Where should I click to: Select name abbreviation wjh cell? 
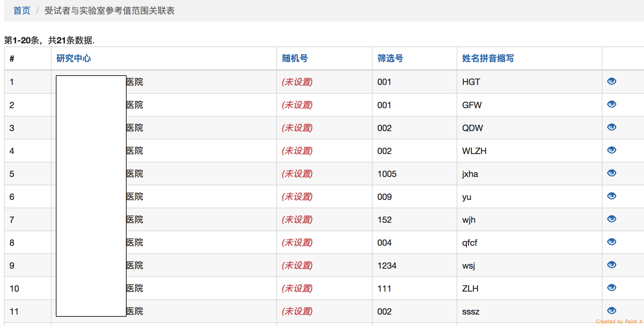(x=529, y=220)
